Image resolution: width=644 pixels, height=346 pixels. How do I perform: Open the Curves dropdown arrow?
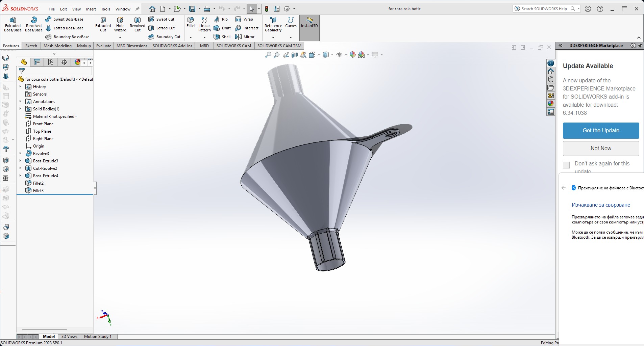291,37
